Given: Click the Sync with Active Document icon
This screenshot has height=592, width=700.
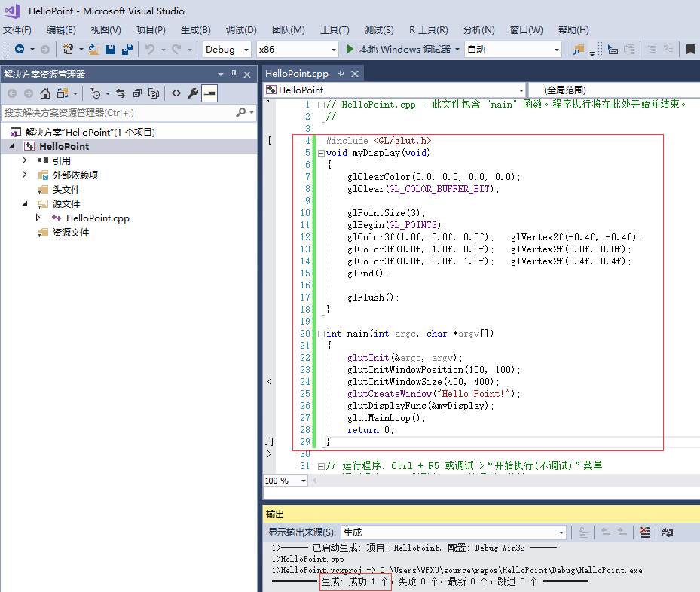Looking at the screenshot, I should 121,93.
